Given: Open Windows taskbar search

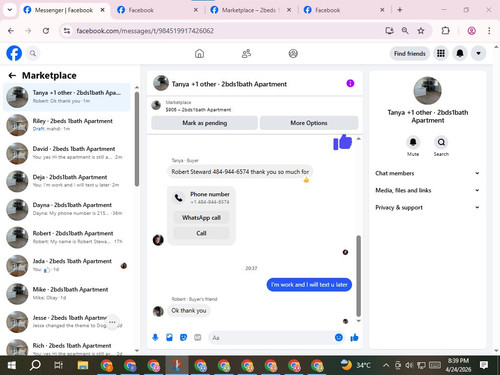Looking at the screenshot, I should [35, 365].
